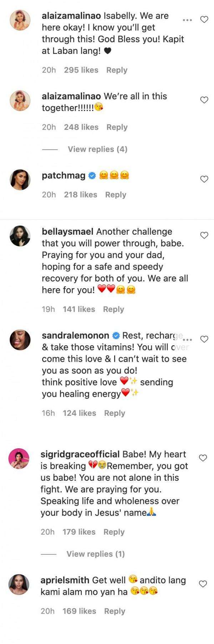
Task: Heart bellaysmael's "Another challenge" comment
Action: tap(204, 235)
